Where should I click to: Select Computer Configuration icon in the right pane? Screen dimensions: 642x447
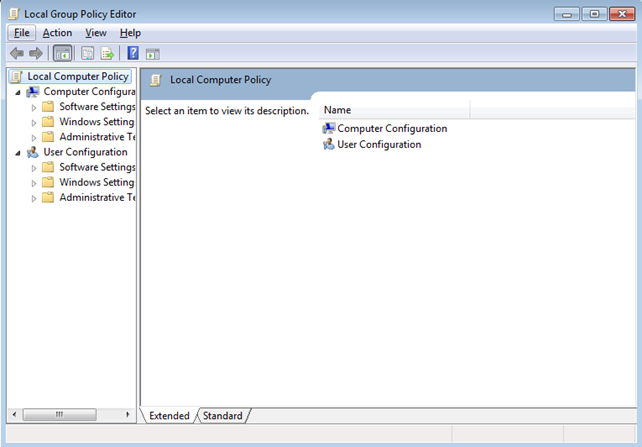click(329, 128)
